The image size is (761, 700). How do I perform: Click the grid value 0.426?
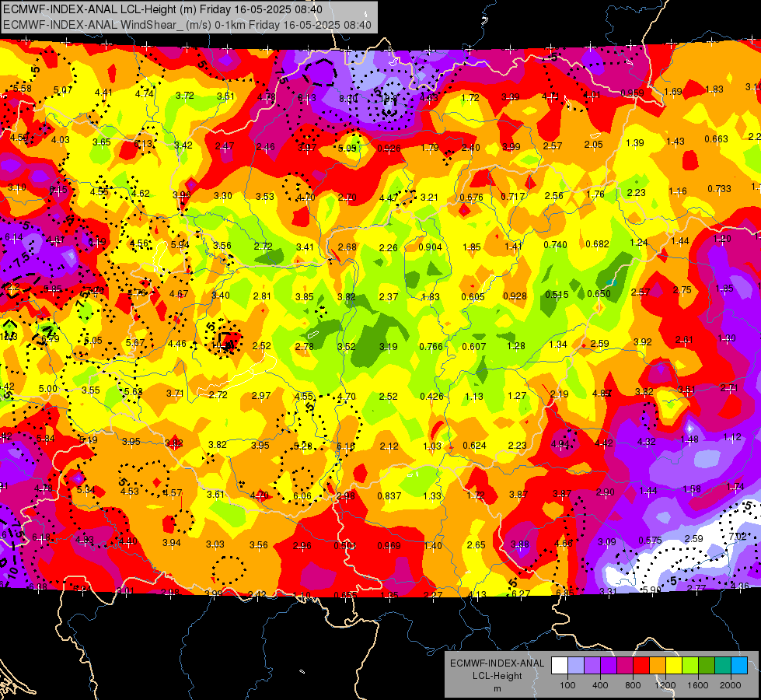pos(432,397)
